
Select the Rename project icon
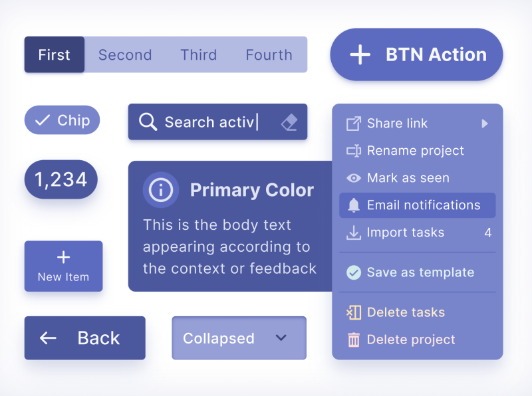coord(353,150)
